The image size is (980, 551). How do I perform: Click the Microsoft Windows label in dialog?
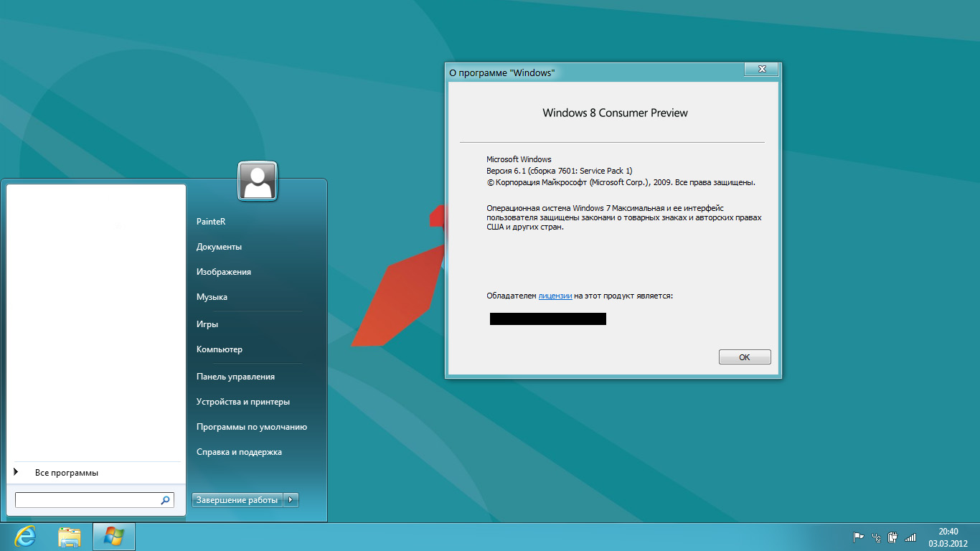[x=519, y=159]
